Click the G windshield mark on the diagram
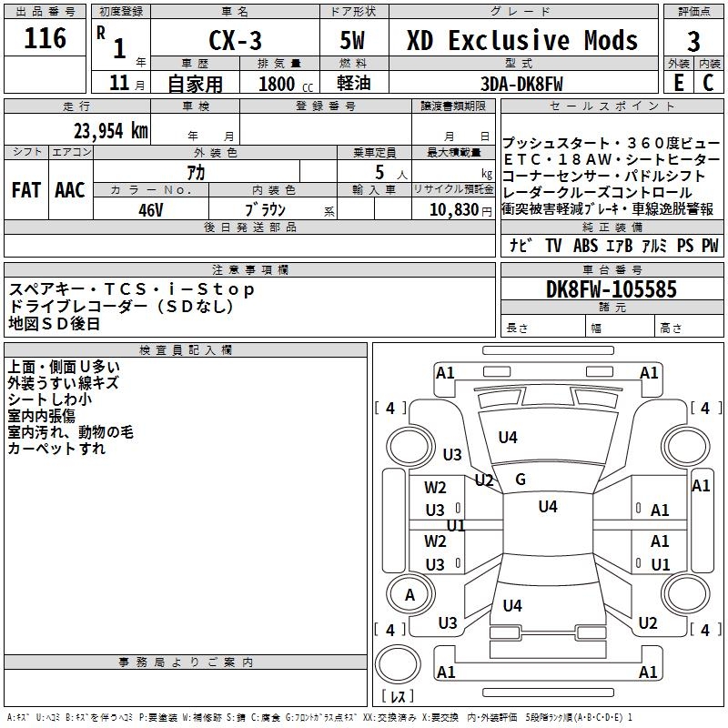Screen dimensions: 728x728 (521, 480)
